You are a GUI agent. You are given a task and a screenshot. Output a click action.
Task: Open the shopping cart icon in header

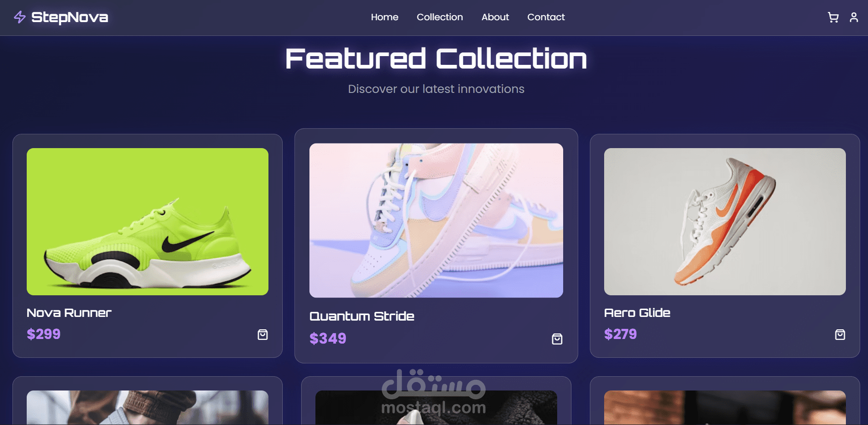click(833, 17)
